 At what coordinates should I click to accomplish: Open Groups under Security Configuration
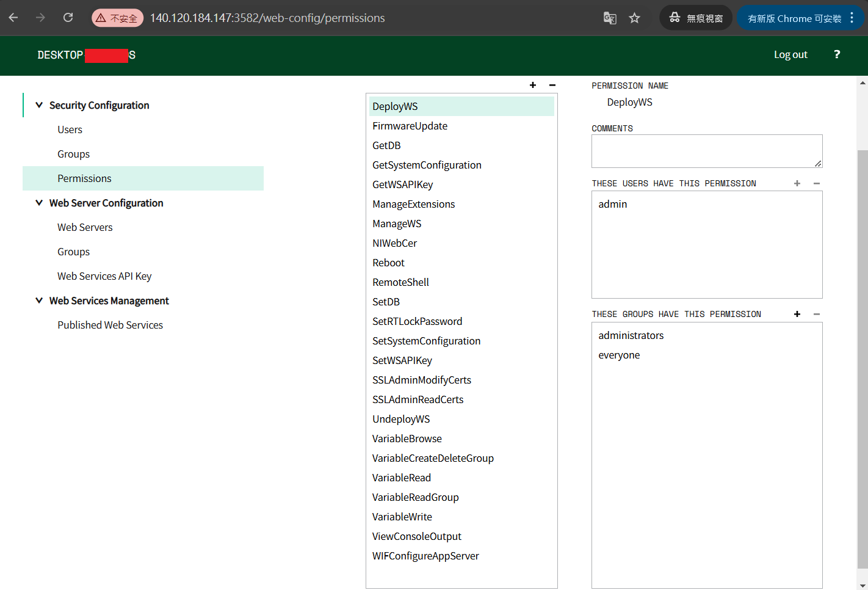tap(73, 154)
